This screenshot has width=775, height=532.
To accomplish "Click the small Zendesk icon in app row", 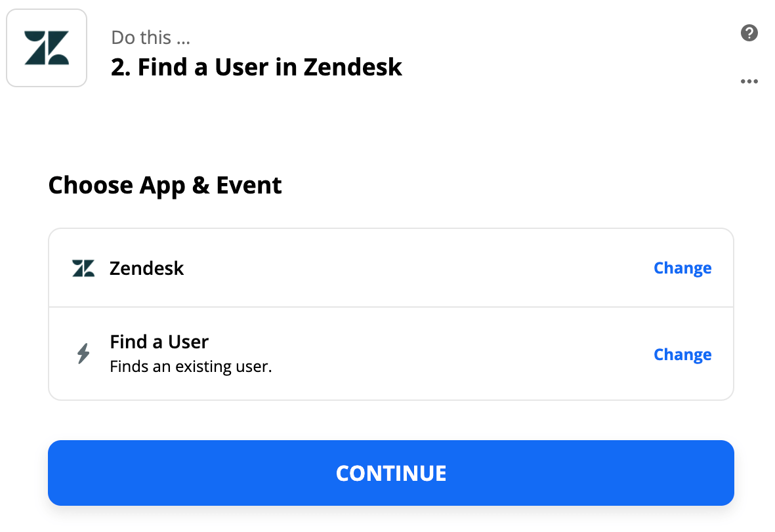I will [x=83, y=268].
